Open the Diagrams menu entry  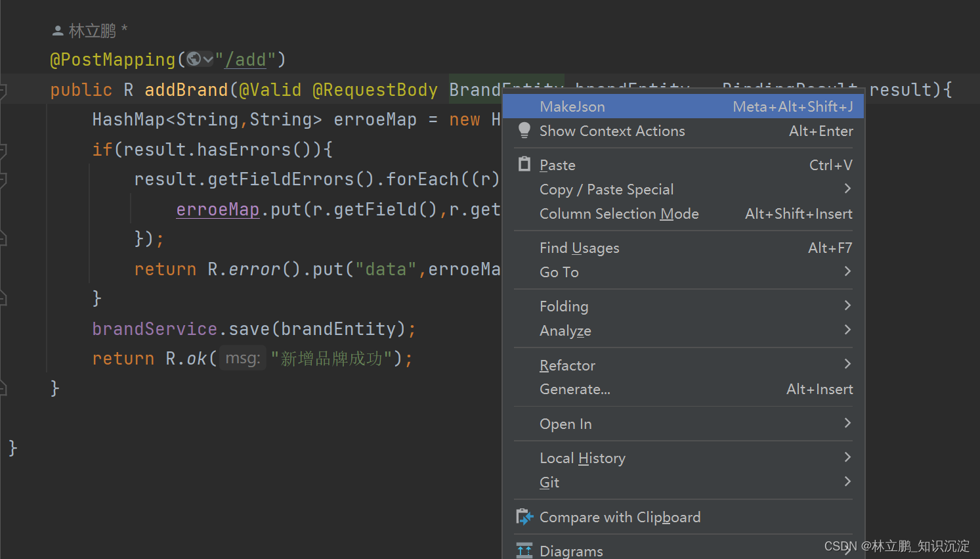pyautogui.click(x=683, y=550)
